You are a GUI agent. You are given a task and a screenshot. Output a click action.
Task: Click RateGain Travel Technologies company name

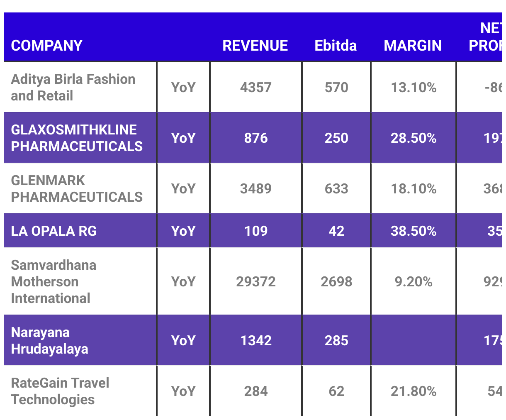pos(60,391)
